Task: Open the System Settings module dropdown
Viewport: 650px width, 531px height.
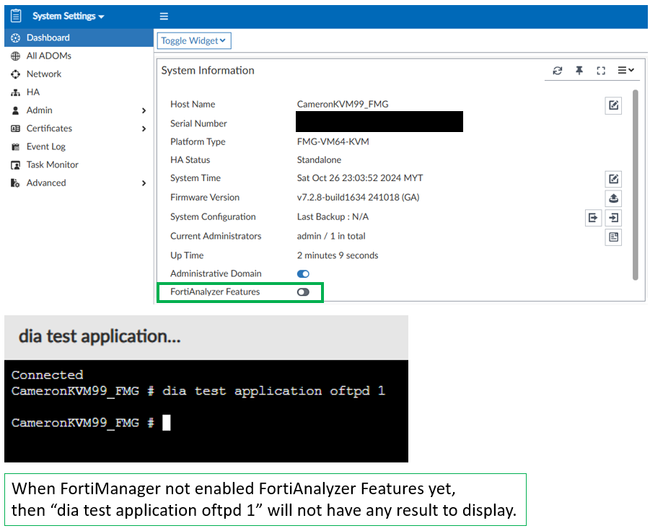Action: pyautogui.click(x=66, y=17)
